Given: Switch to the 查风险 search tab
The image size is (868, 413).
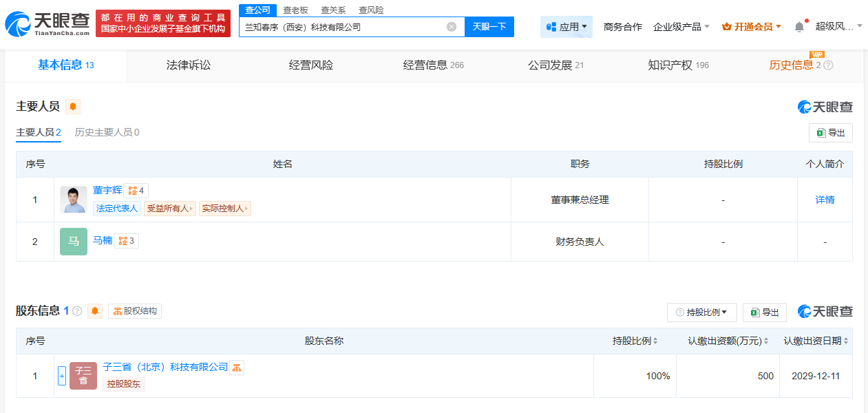Looking at the screenshot, I should click(371, 10).
